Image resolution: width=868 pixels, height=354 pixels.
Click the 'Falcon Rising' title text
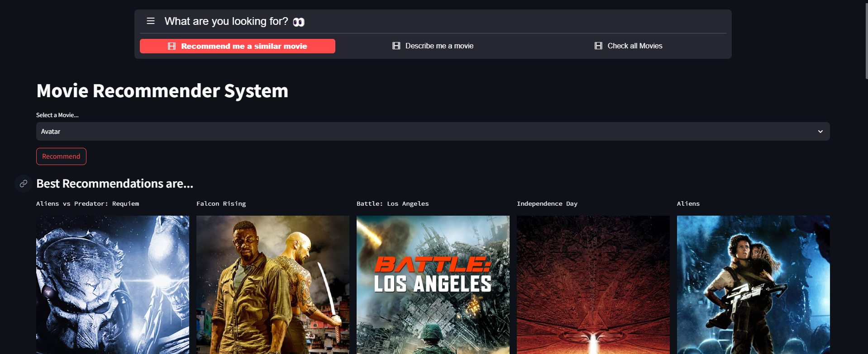pos(221,204)
